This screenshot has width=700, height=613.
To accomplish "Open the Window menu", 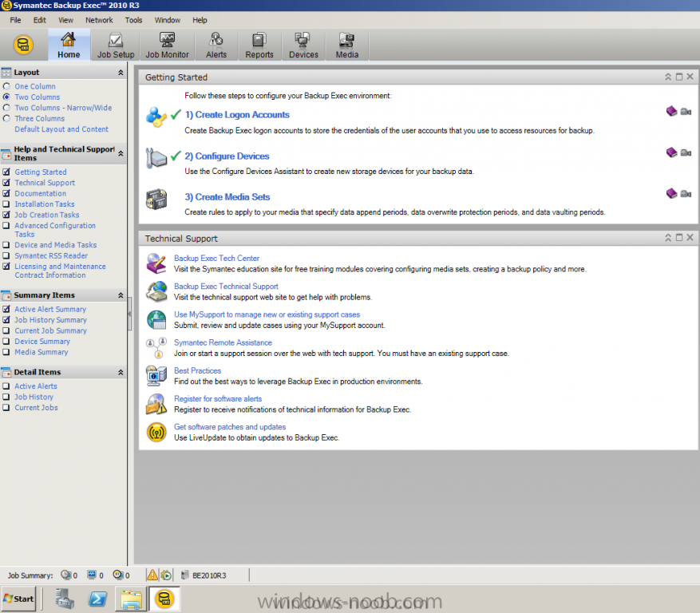I will point(168,20).
